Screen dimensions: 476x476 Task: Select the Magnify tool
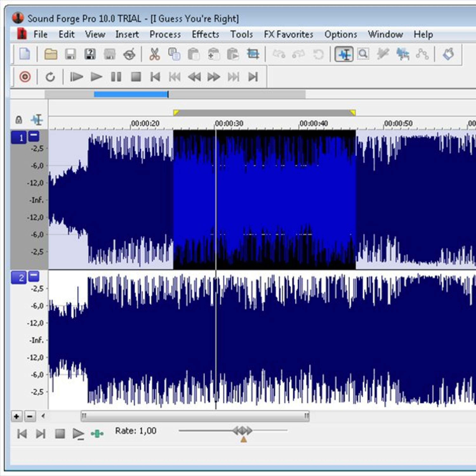pos(363,54)
